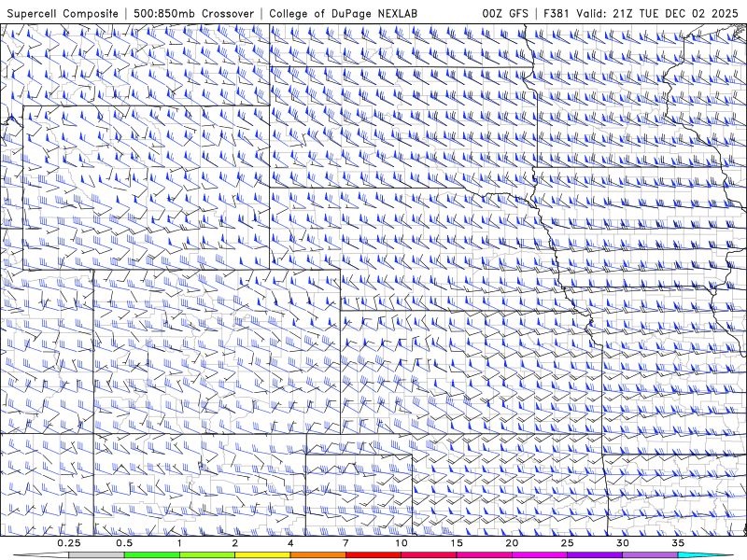Click the lime swatch between 1 and 2
The image size is (747, 560).
tap(207, 555)
